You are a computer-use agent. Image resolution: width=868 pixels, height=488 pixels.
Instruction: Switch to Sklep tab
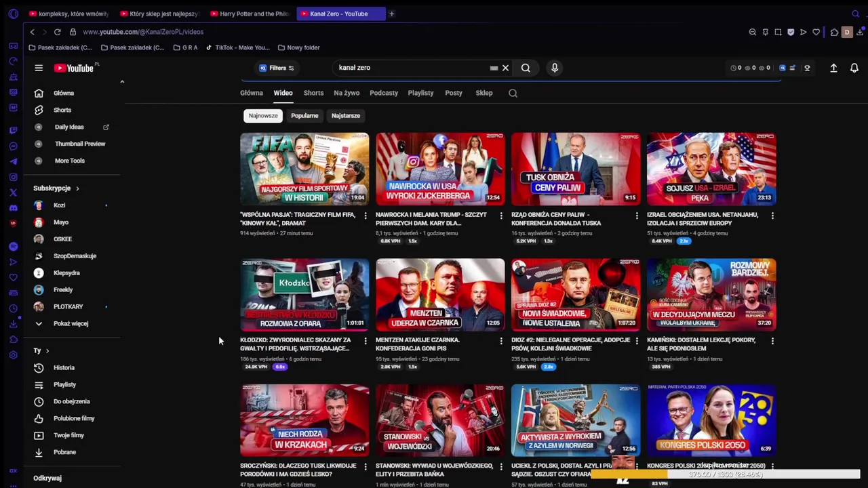(x=484, y=93)
